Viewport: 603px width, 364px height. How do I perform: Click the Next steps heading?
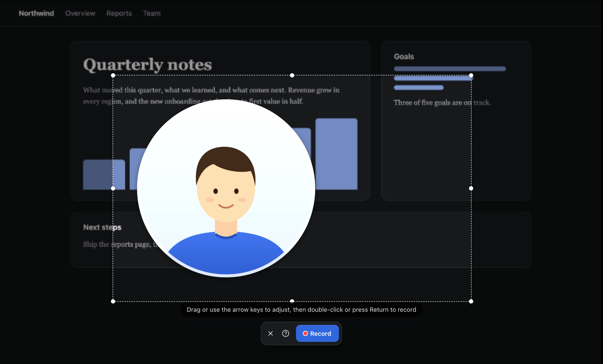(102, 227)
